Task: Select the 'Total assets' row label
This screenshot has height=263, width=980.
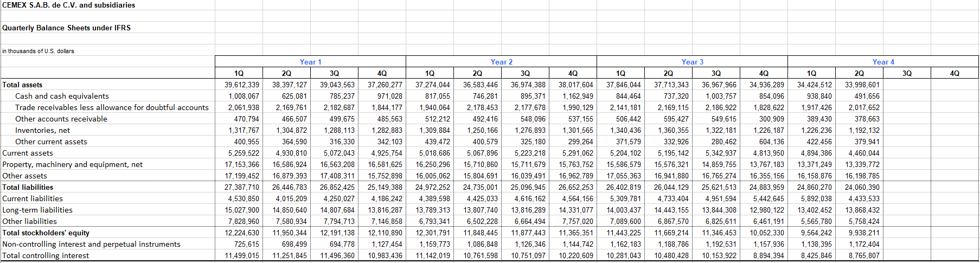Action: [x=22, y=85]
